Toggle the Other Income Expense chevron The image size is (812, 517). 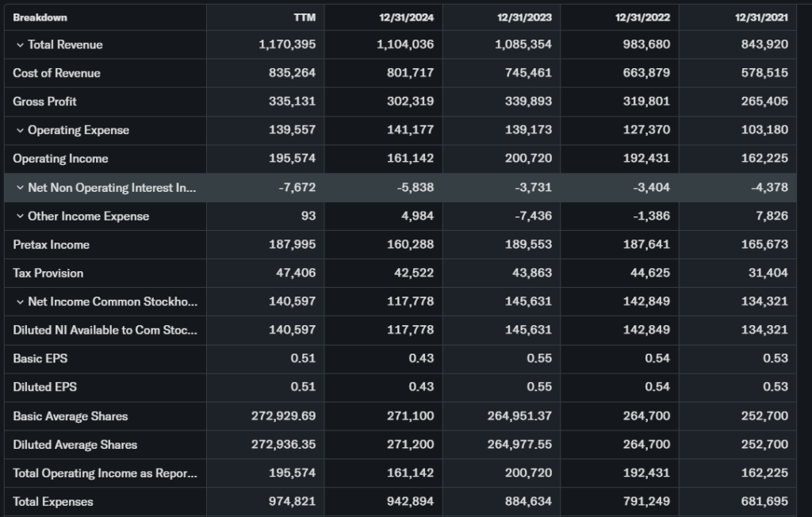point(20,216)
